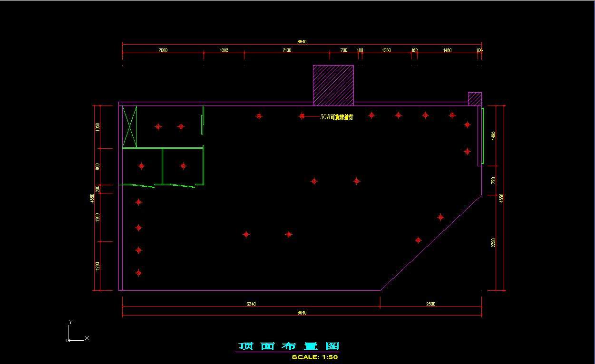Click the SCALE: 1:50 label

pos(314,357)
